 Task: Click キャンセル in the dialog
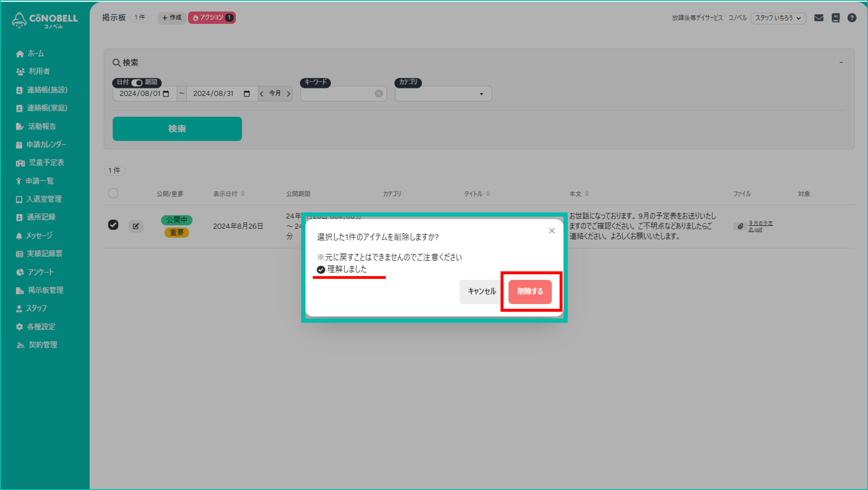point(482,292)
